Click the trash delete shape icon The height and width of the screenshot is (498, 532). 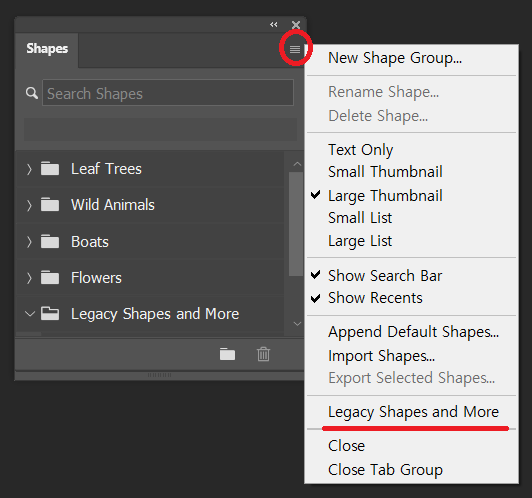click(x=263, y=354)
